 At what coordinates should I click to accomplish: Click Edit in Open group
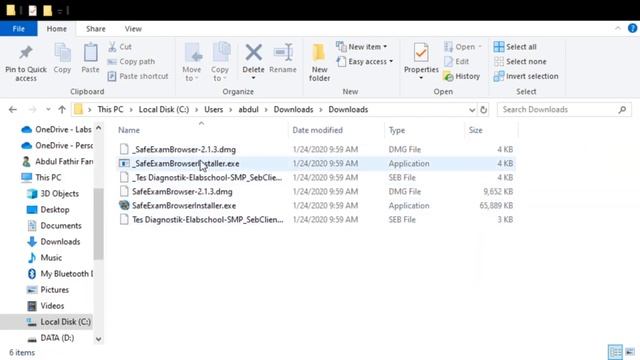click(456, 62)
